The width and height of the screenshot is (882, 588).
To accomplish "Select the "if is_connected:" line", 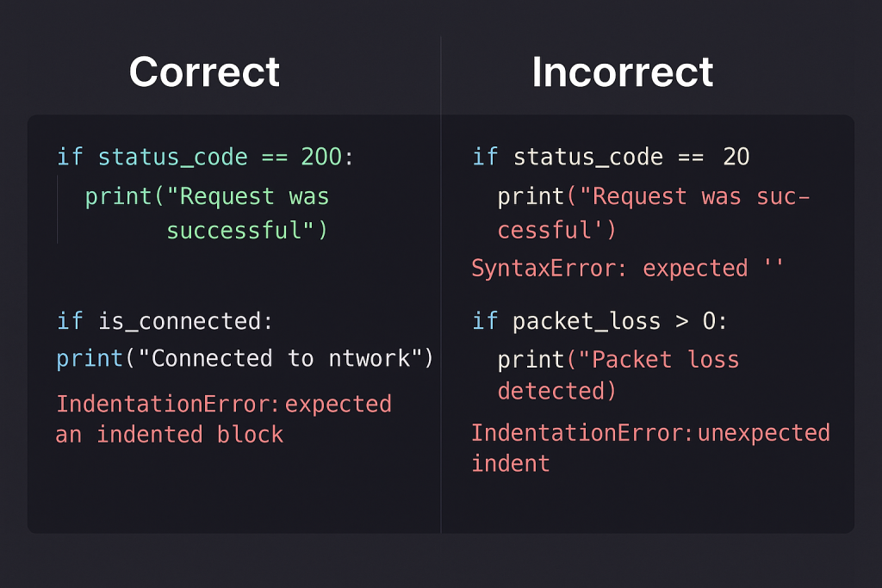I will (165, 321).
